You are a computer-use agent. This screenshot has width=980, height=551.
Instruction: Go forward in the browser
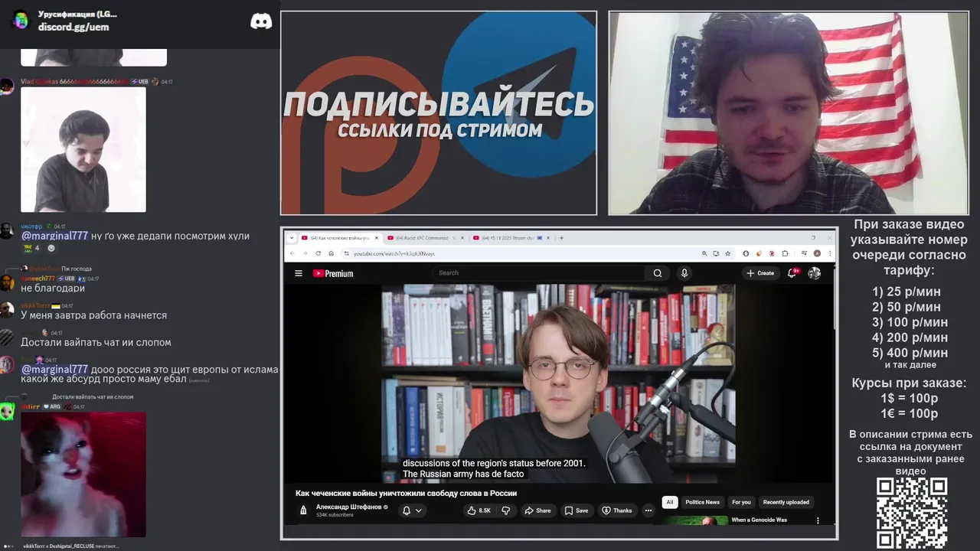pos(304,253)
